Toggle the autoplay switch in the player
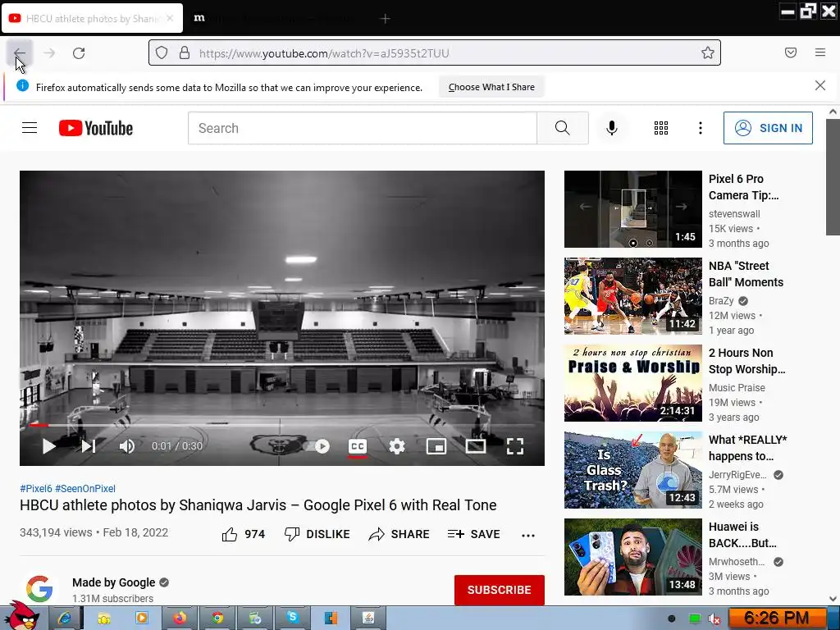 click(x=316, y=446)
